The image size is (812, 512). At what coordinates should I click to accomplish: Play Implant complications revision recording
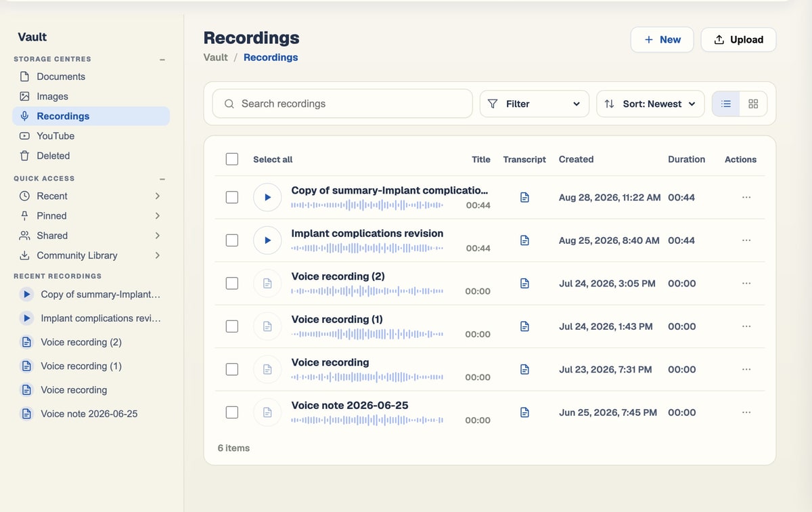(267, 240)
